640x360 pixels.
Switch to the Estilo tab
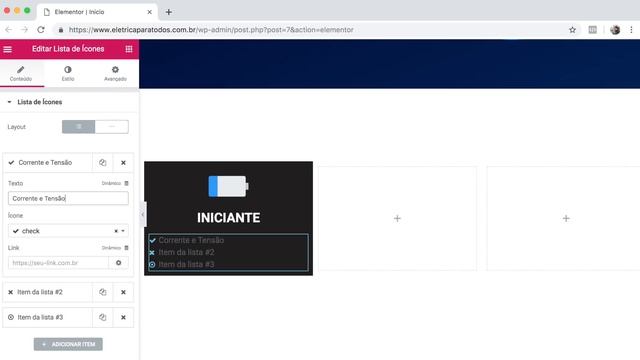[x=68, y=73]
